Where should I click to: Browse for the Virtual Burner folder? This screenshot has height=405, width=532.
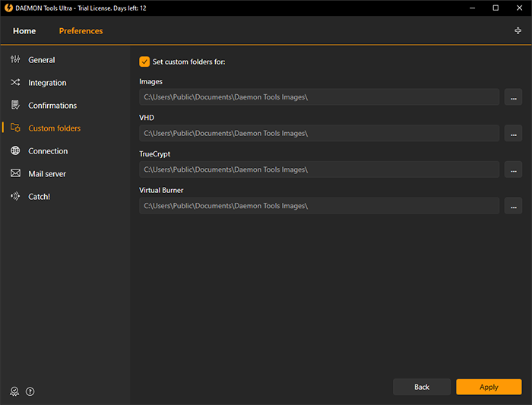[513, 206]
